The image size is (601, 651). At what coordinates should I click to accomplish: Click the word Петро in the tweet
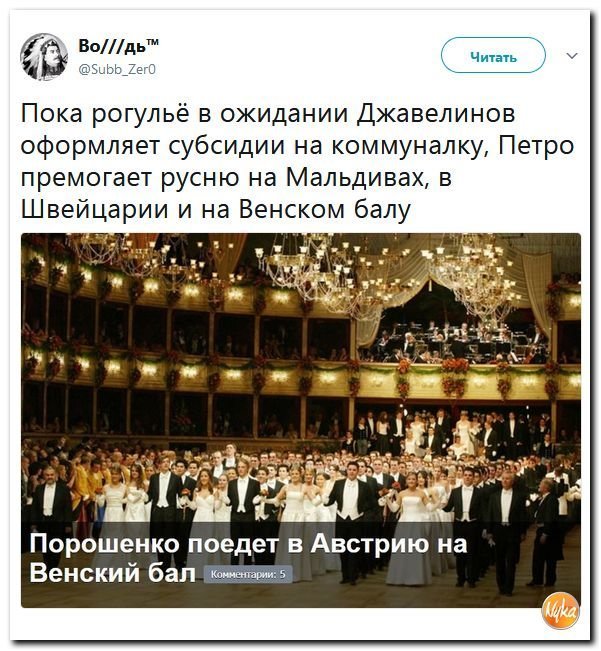[536, 145]
